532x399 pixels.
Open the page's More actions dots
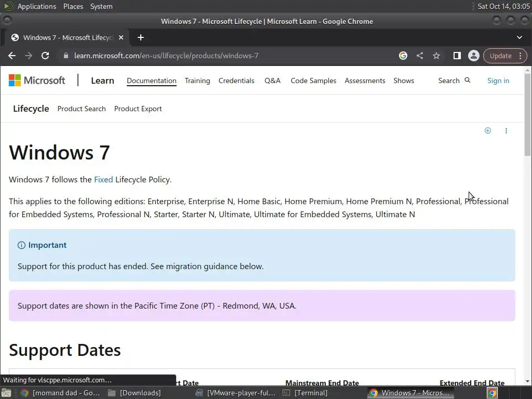506,130
